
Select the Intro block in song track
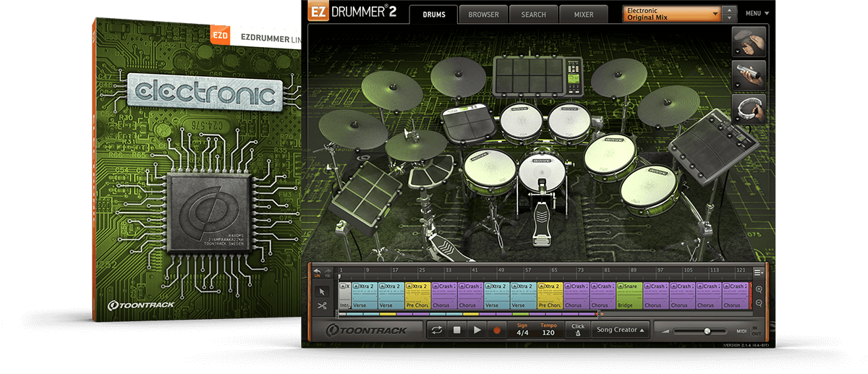click(x=344, y=296)
